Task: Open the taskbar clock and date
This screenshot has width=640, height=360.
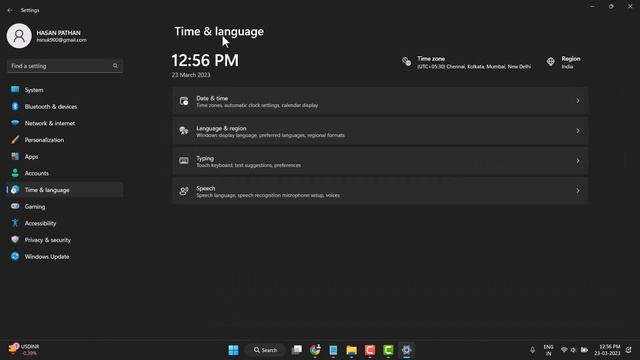Action: 607,350
